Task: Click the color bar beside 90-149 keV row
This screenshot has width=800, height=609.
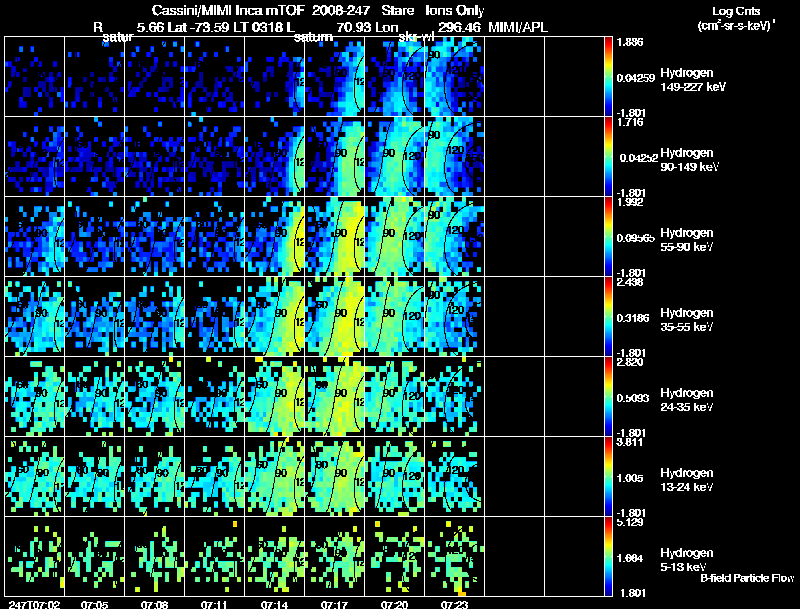Action: pos(608,157)
